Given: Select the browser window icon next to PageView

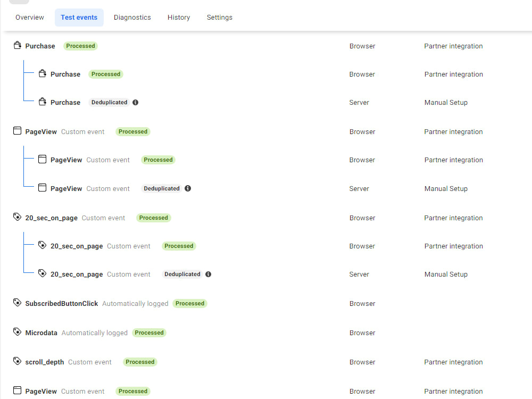Looking at the screenshot, I should coord(16,131).
